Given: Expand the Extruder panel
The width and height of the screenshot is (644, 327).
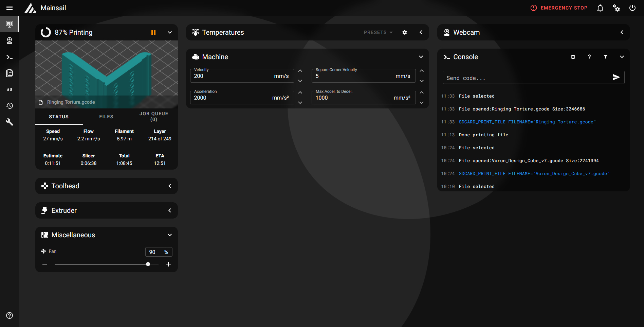Looking at the screenshot, I should (x=170, y=210).
